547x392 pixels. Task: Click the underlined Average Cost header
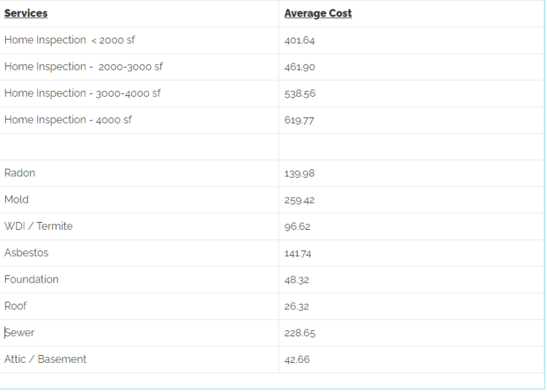[318, 14]
